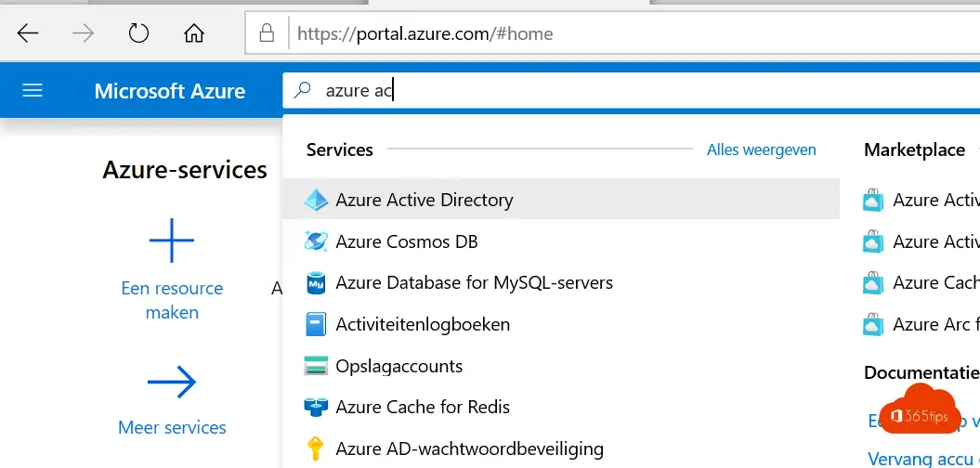Click the Azure Cach marketplace bag icon
Screen dimensions: 980x468
(x=873, y=283)
